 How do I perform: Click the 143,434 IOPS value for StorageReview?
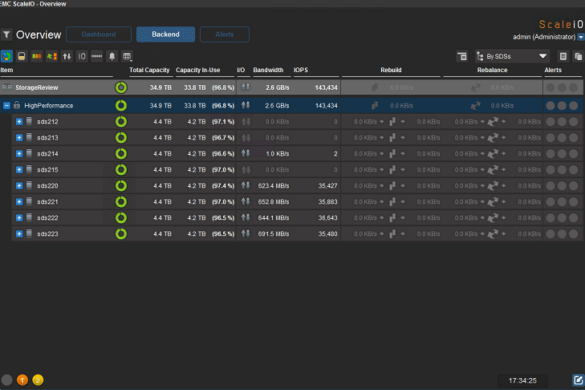coord(326,88)
